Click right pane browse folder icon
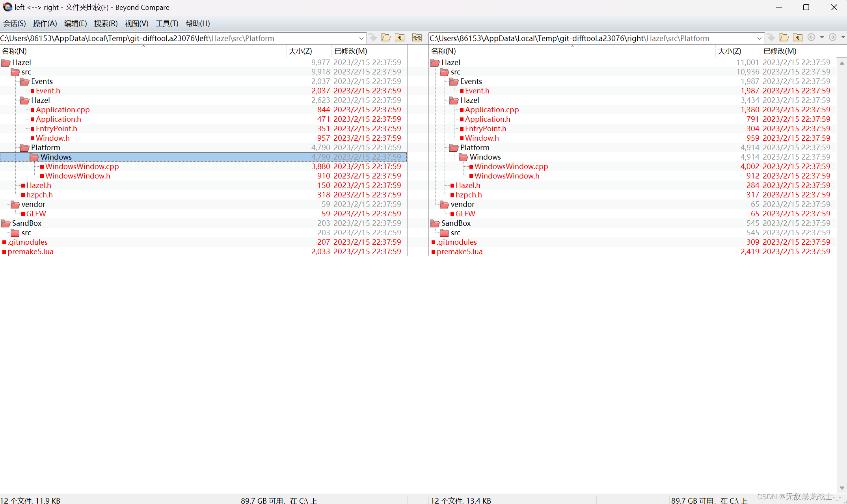Image resolution: width=847 pixels, height=504 pixels. tap(784, 38)
